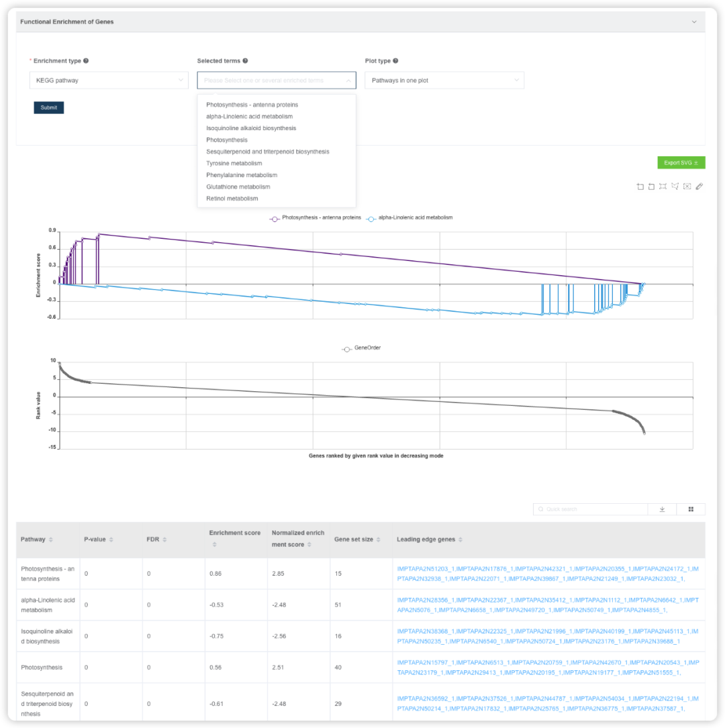Click the pencil edit icon above the chart
This screenshot has width=725, height=728.
(x=699, y=187)
